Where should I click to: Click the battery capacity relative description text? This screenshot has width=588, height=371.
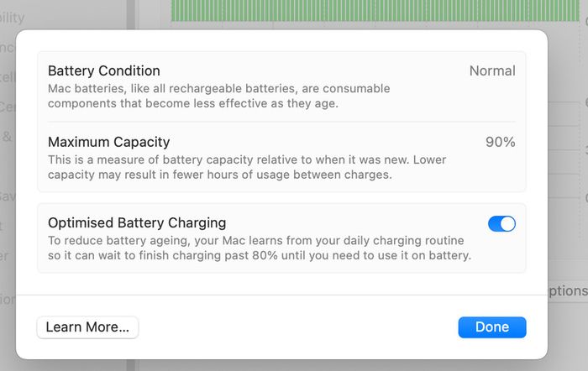point(247,167)
